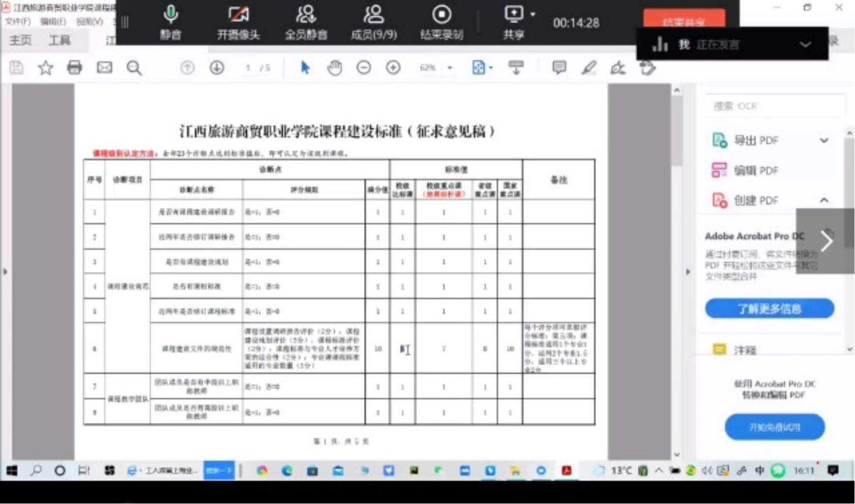Click the right panel search field
The height and width of the screenshot is (504, 855).
coord(775,106)
